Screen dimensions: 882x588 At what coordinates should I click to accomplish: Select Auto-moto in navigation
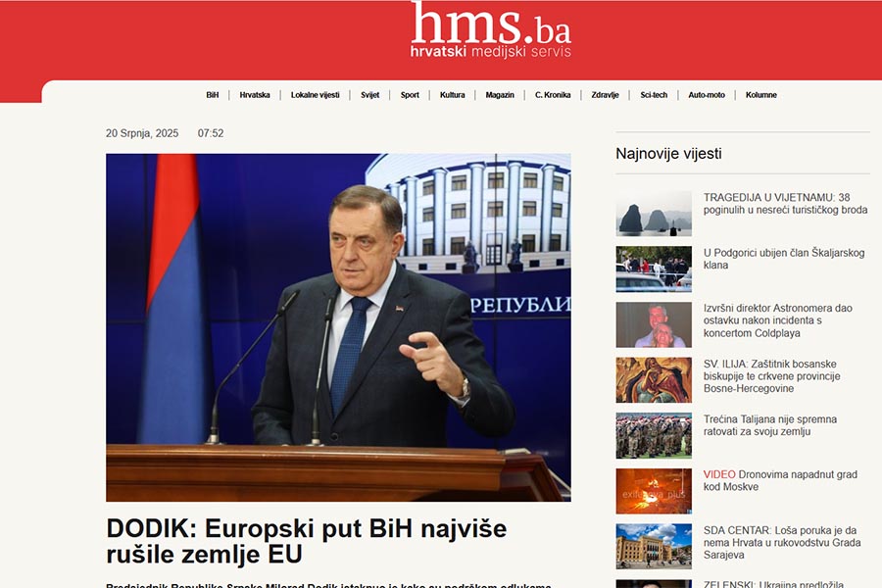pyautogui.click(x=707, y=95)
